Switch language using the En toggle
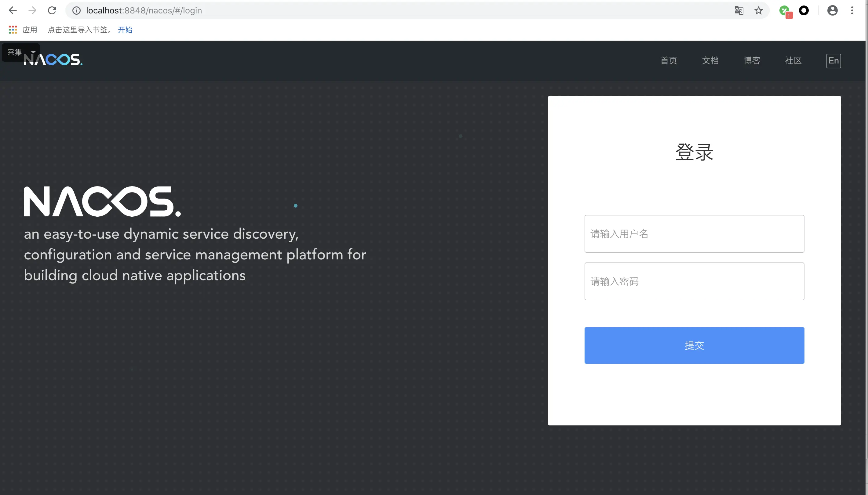This screenshot has width=868, height=495. pos(833,61)
